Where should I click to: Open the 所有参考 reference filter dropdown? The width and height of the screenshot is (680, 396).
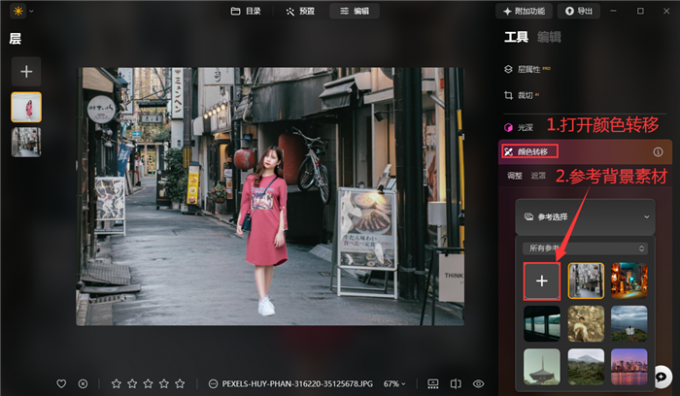pos(585,248)
